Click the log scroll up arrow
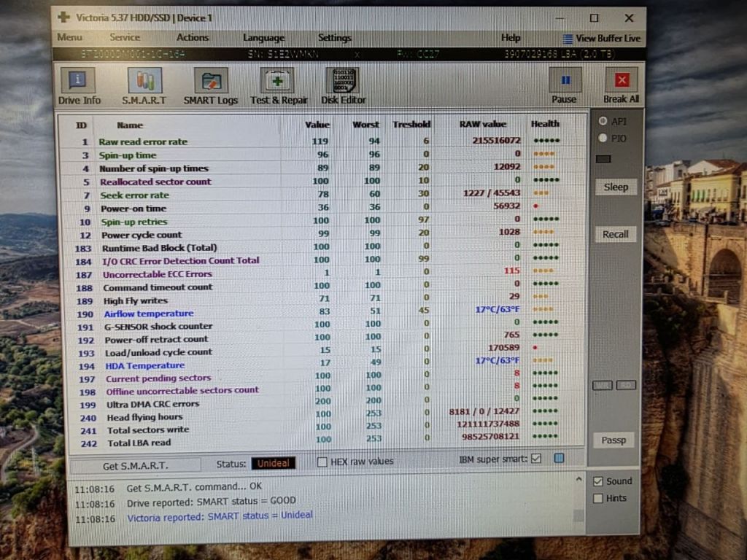The width and height of the screenshot is (747, 560). tap(578, 480)
